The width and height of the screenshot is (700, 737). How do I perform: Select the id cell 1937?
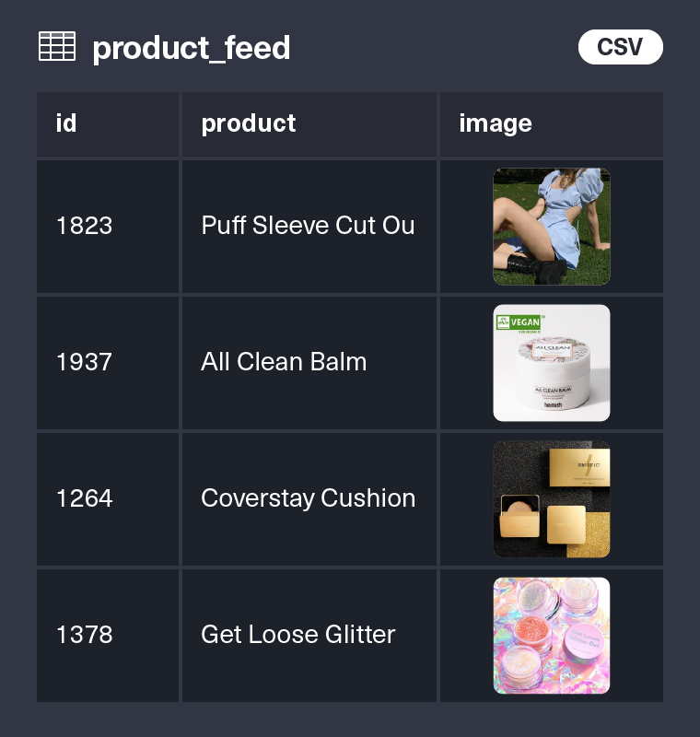(84, 362)
